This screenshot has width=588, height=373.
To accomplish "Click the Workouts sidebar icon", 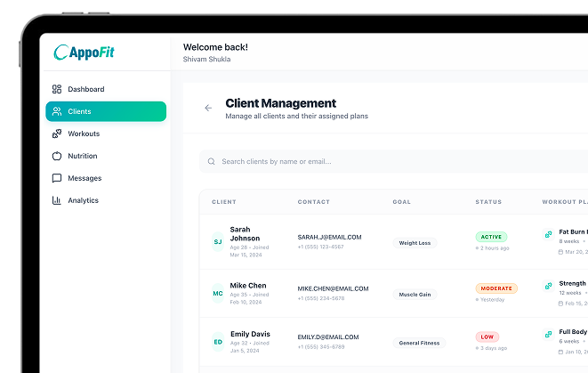I will pos(57,134).
